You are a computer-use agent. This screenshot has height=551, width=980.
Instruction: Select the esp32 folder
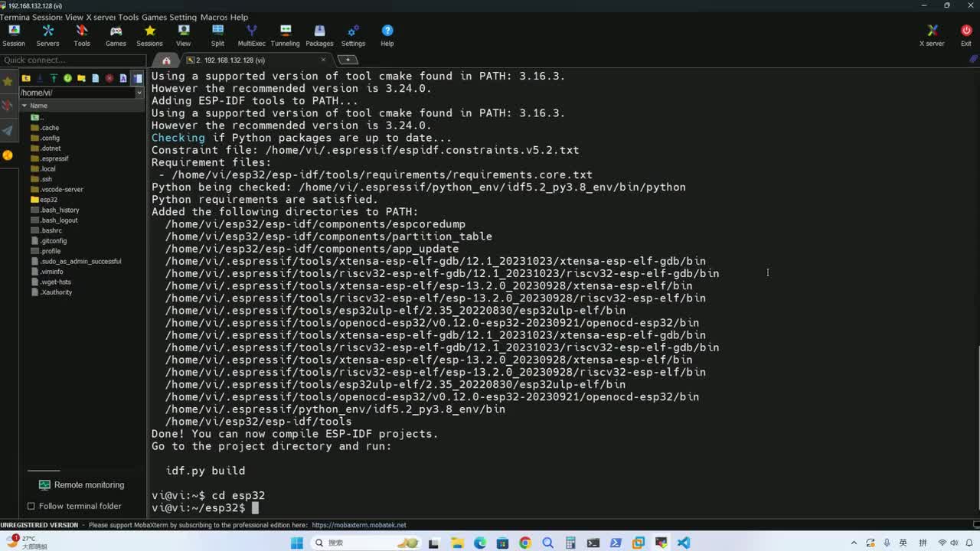tap(44, 200)
